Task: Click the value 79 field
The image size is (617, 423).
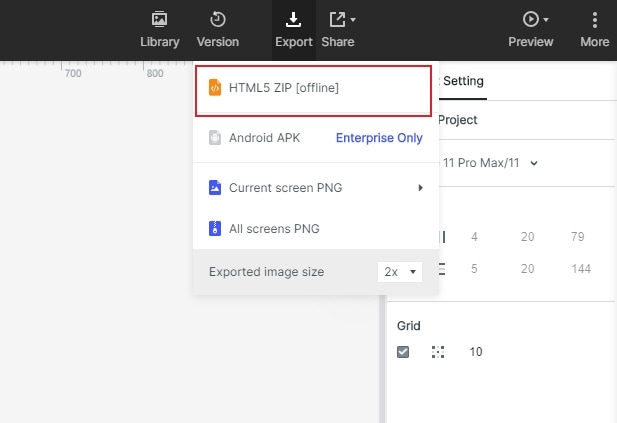Action: point(577,237)
